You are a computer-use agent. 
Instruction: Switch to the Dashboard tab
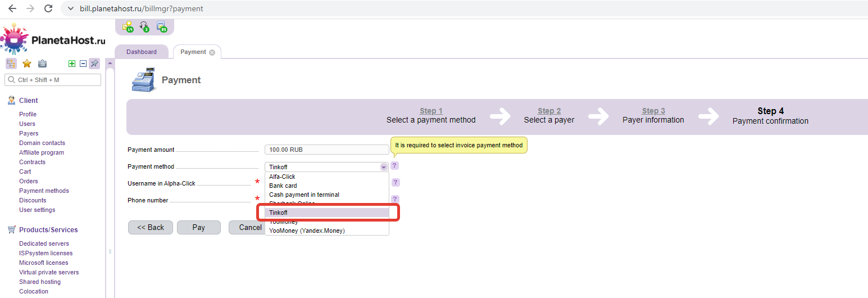point(142,52)
